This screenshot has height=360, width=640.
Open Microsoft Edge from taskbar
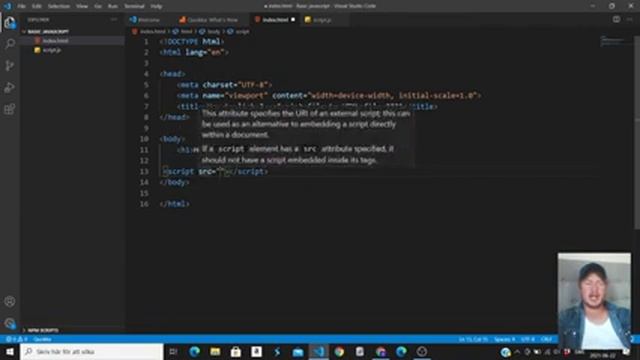coord(194,351)
